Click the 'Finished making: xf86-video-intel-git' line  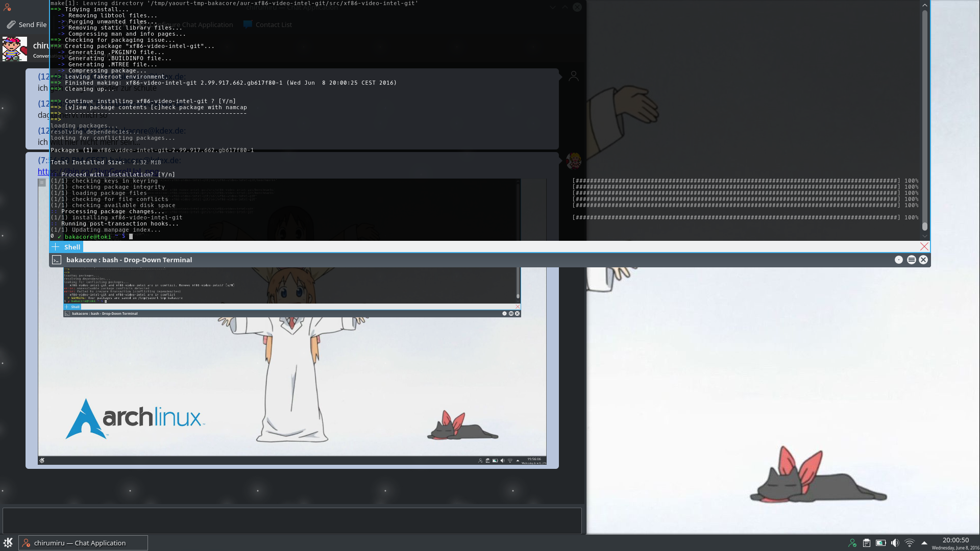(224, 83)
